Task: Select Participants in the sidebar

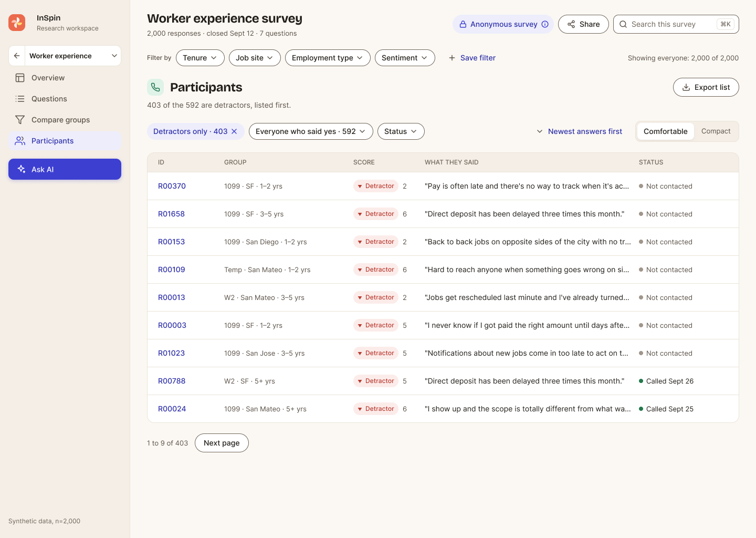Action: [x=65, y=141]
